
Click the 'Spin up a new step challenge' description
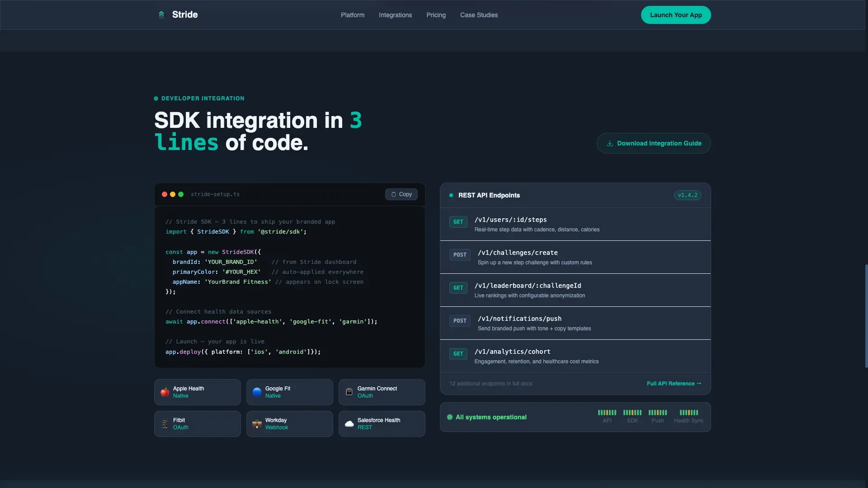pyautogui.click(x=535, y=263)
